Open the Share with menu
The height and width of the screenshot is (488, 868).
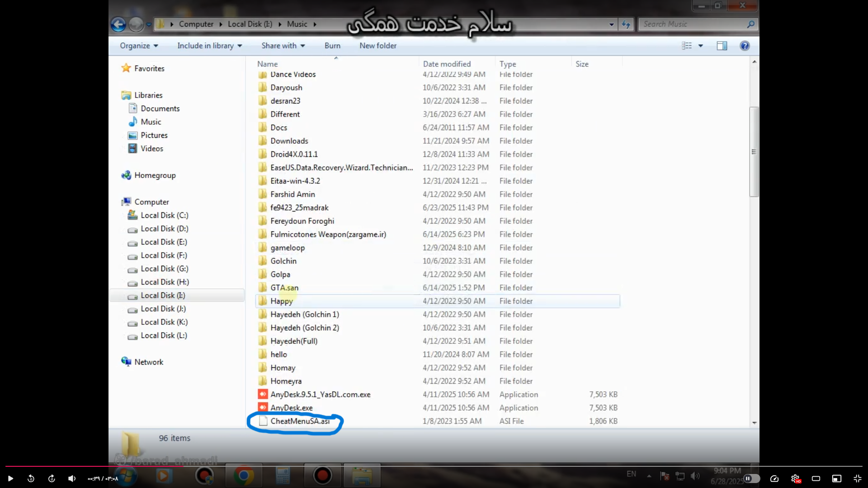283,46
